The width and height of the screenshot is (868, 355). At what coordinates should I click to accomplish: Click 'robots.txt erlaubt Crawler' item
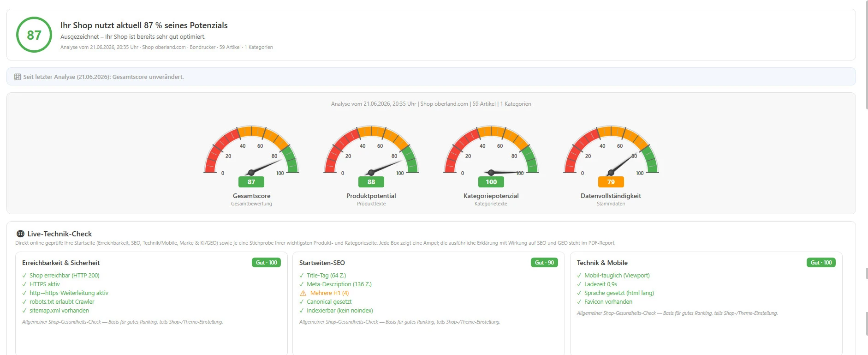[x=62, y=302]
